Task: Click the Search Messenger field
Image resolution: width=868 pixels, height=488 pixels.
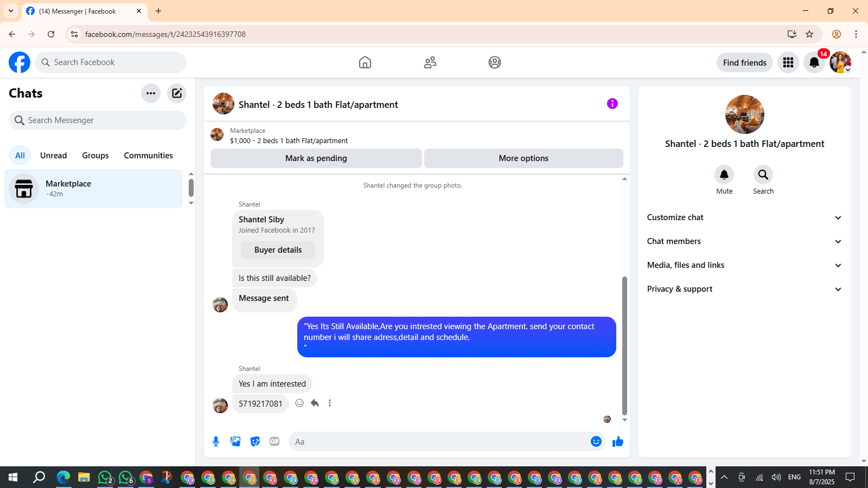Action: pos(98,120)
